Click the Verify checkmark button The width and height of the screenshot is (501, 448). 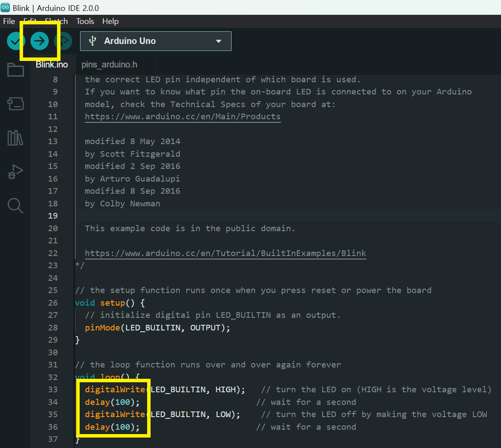(16, 41)
